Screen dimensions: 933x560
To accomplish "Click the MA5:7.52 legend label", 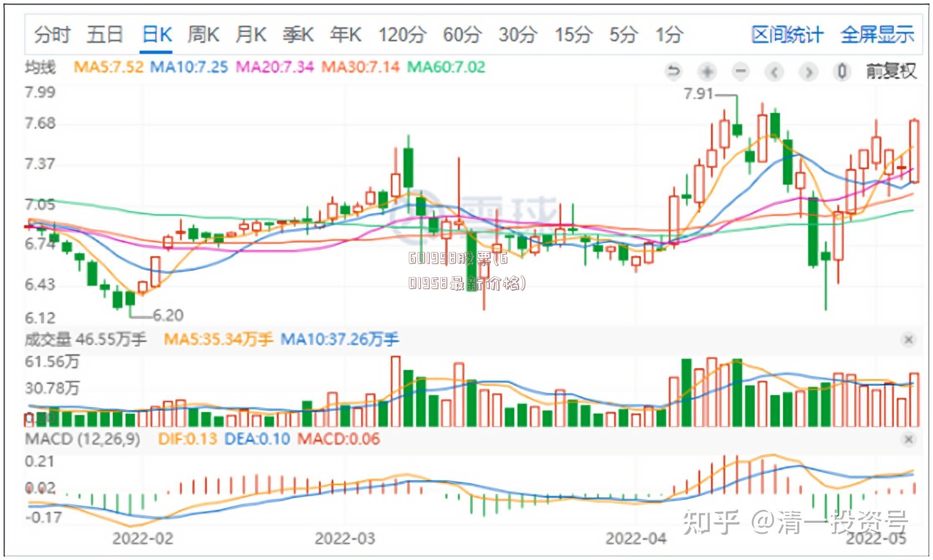I will [108, 67].
